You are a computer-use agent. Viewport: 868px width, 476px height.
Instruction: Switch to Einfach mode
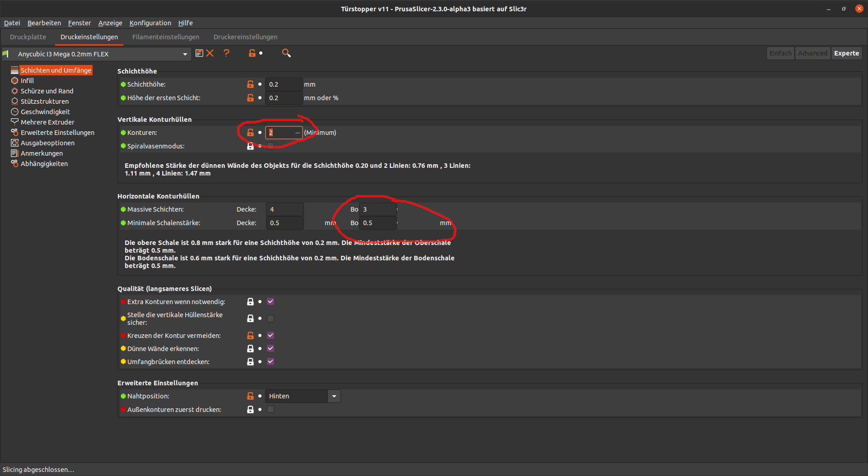pos(780,53)
